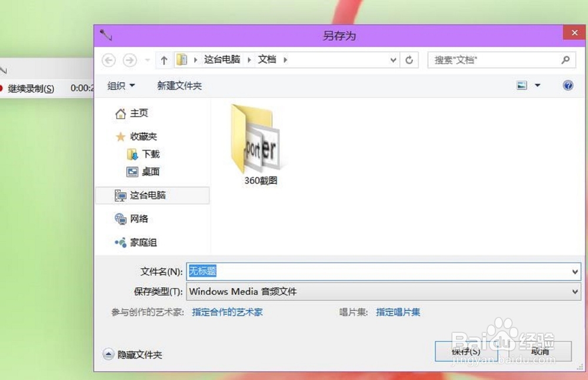588x380 pixels.
Task: Click the folder icon in address bar
Action: (182, 59)
